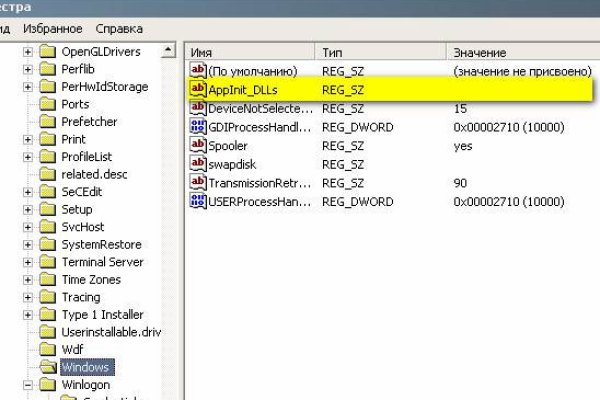Screen dimensions: 600x400
Task: Click the GDIProcessHandleQuota DWORD icon
Action: point(197,127)
